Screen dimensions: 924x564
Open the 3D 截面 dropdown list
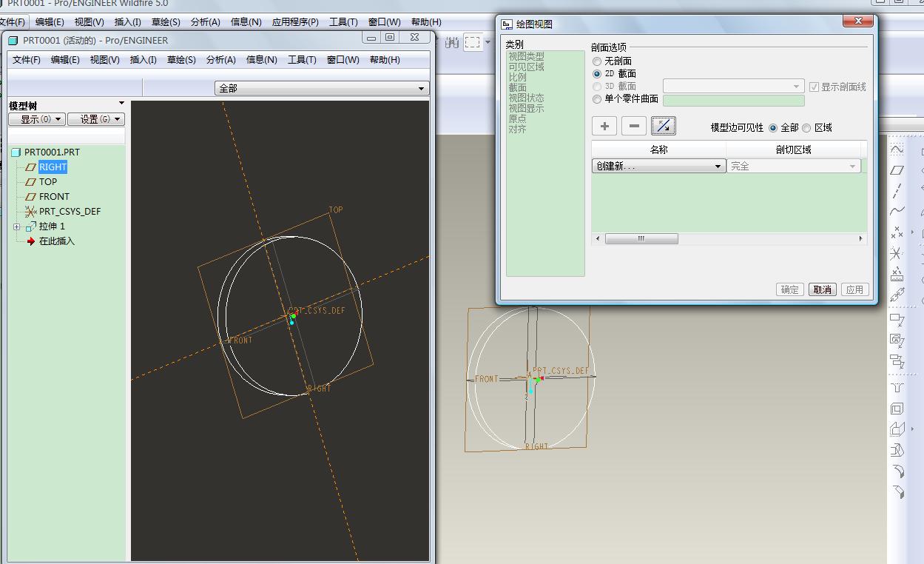733,87
